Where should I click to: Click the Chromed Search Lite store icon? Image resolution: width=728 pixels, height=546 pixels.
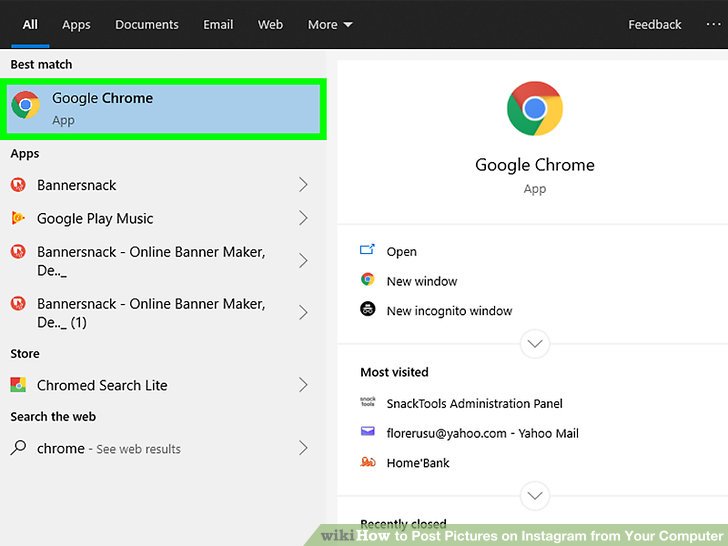18,385
